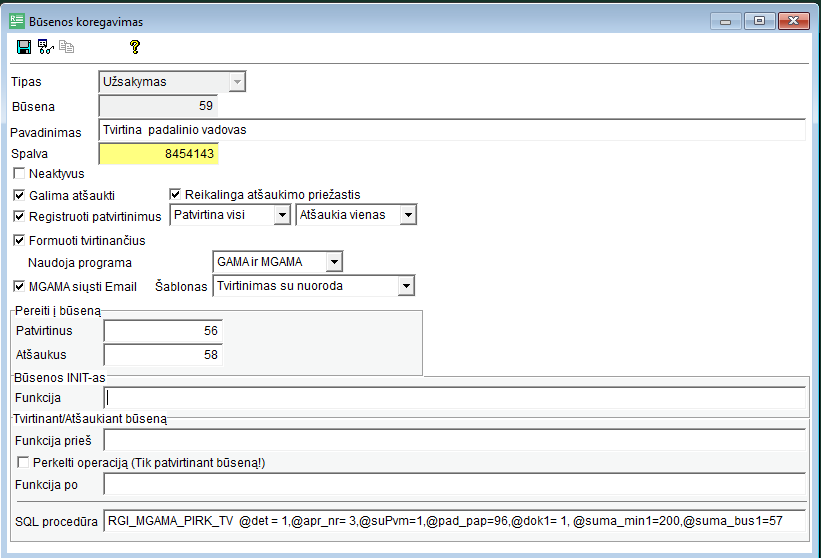Disable Reikalinga atšaukimo priežastis option
Image resolution: width=821 pixels, height=558 pixels.
point(176,195)
